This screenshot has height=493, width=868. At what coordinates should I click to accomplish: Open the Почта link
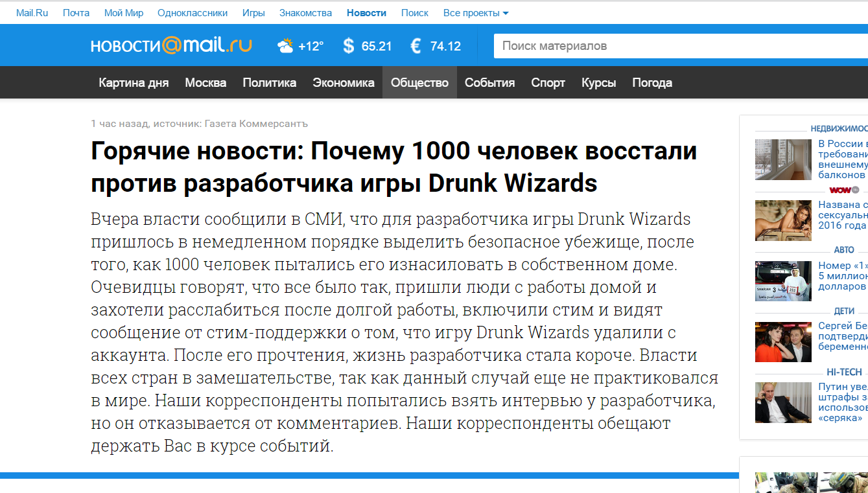tap(76, 13)
